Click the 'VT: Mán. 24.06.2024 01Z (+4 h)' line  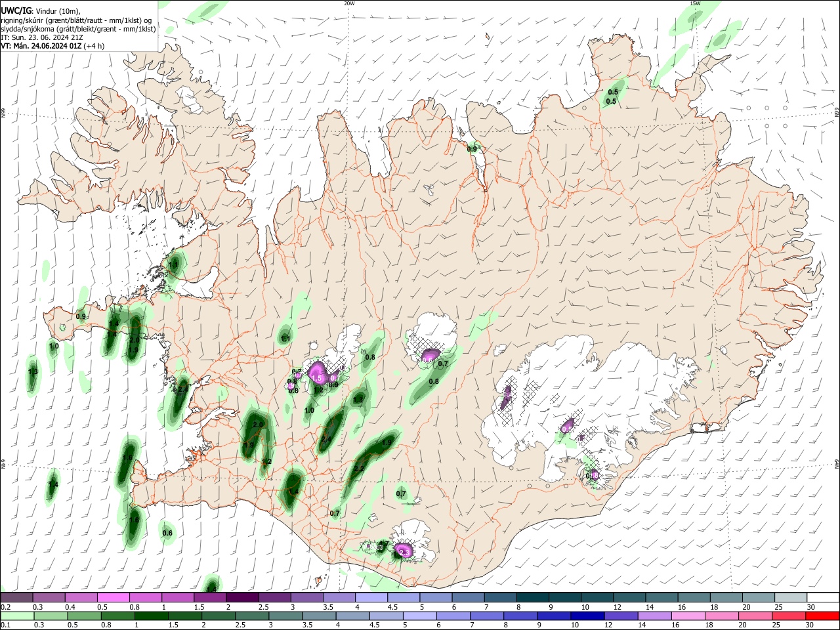click(x=52, y=46)
